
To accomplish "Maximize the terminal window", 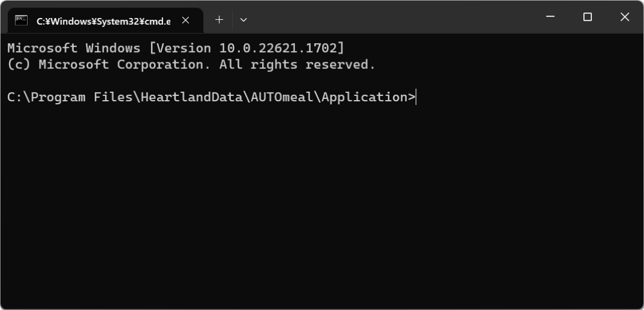I will point(588,17).
